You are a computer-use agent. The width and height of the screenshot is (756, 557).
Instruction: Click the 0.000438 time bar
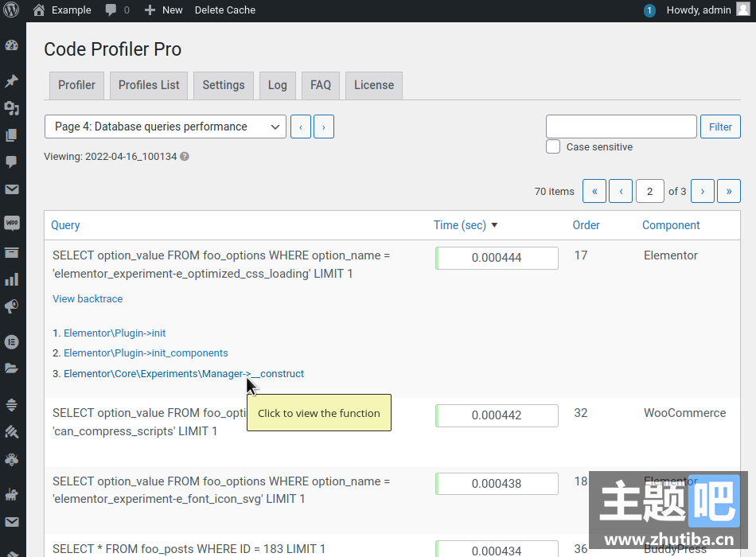coord(497,484)
